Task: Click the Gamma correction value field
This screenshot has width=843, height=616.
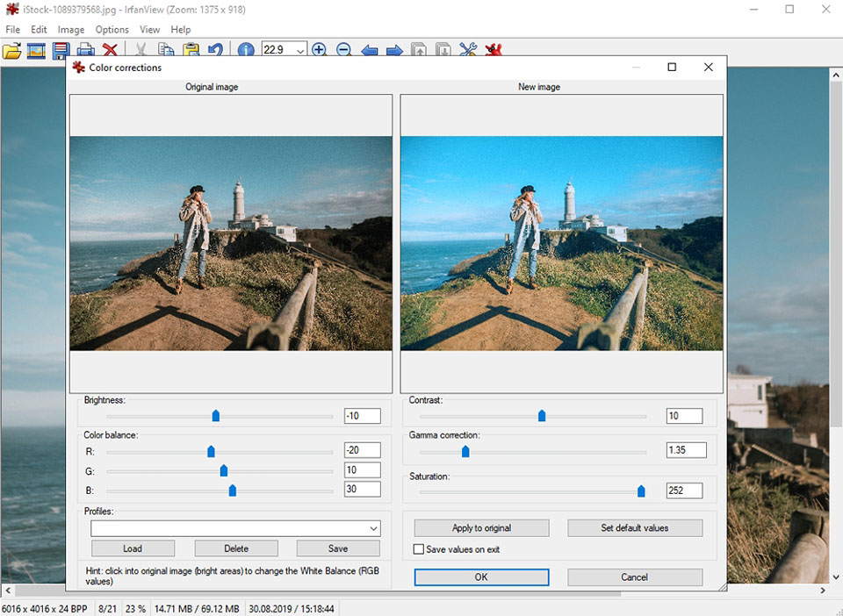Action: 686,450
